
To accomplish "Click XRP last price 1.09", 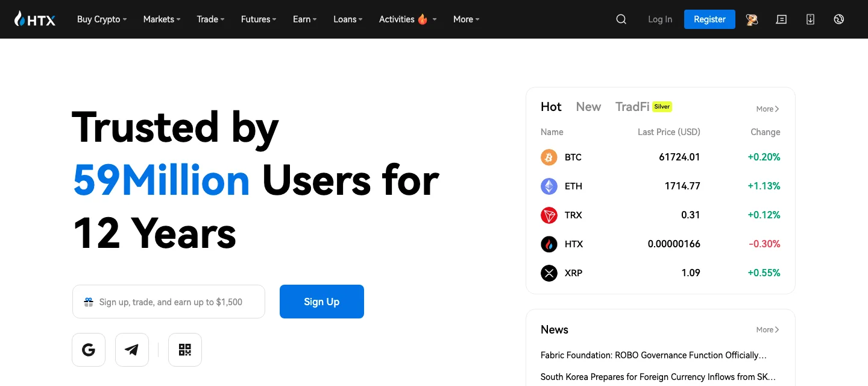I will click(x=691, y=273).
